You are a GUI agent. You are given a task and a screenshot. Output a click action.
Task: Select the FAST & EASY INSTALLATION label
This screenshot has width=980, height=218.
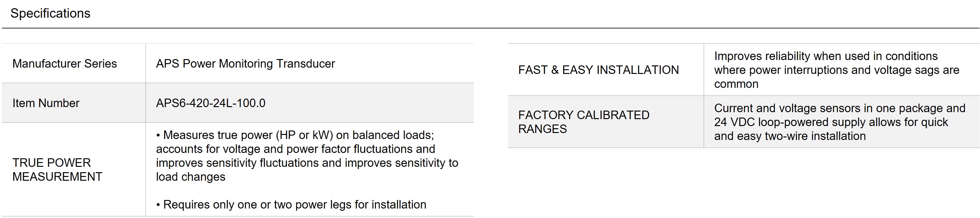(598, 70)
